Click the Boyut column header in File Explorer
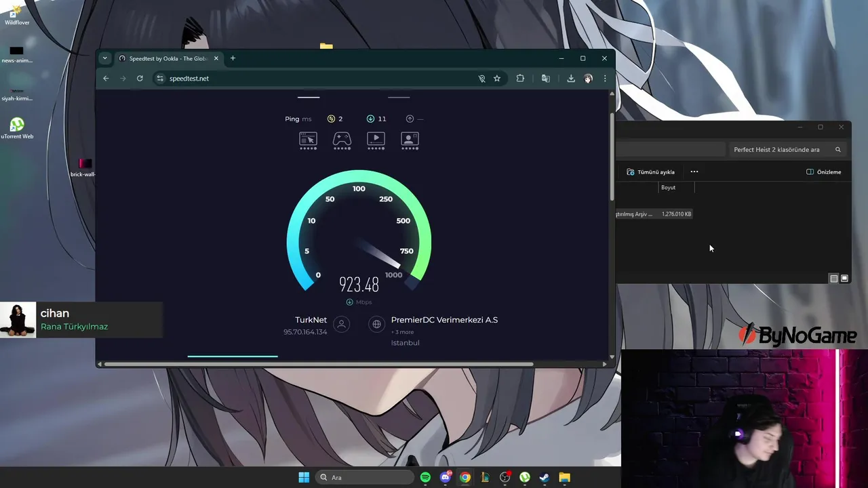This screenshot has height=488, width=868. [669, 188]
